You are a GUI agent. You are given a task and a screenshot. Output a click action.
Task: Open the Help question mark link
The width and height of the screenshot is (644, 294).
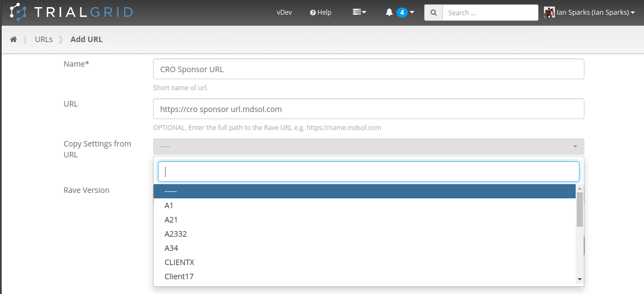point(320,12)
